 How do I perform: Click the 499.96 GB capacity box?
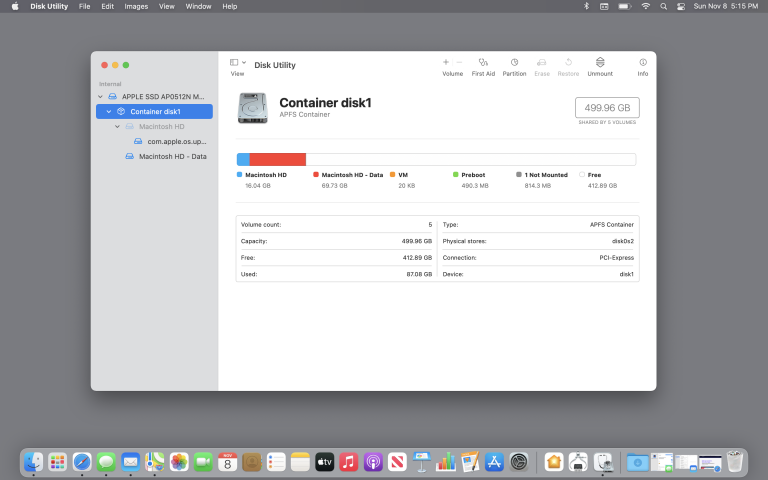click(x=607, y=108)
